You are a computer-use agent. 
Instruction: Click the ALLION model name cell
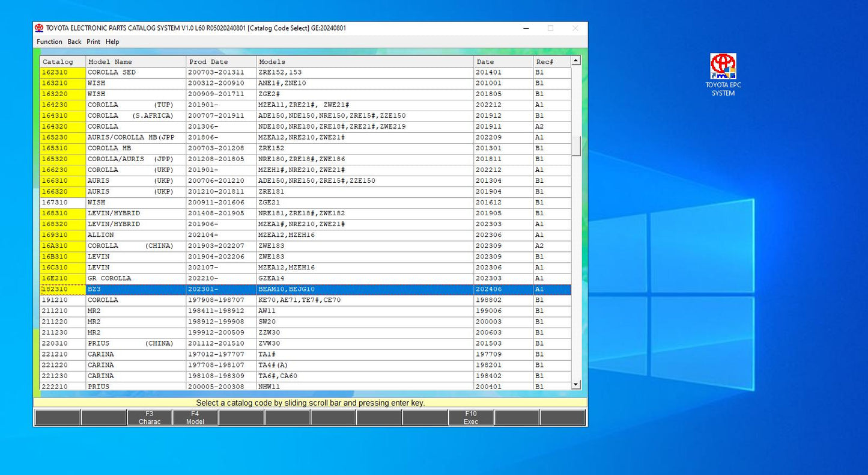[136, 235]
